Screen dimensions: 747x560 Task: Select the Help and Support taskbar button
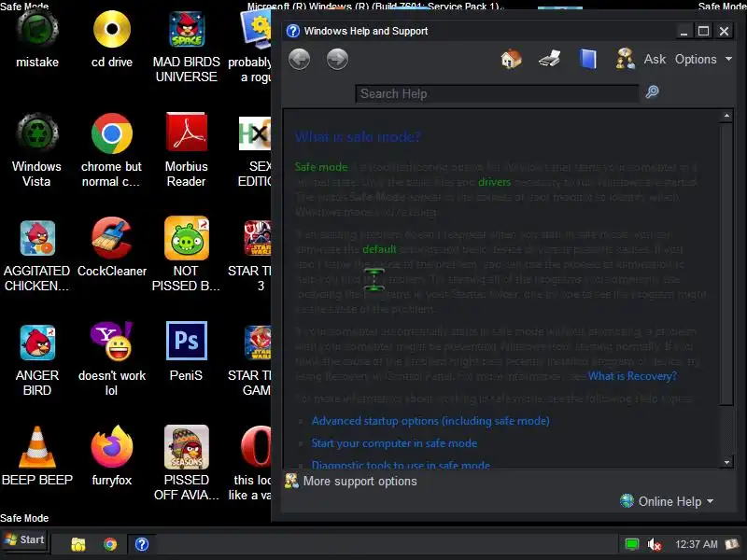coord(142,544)
